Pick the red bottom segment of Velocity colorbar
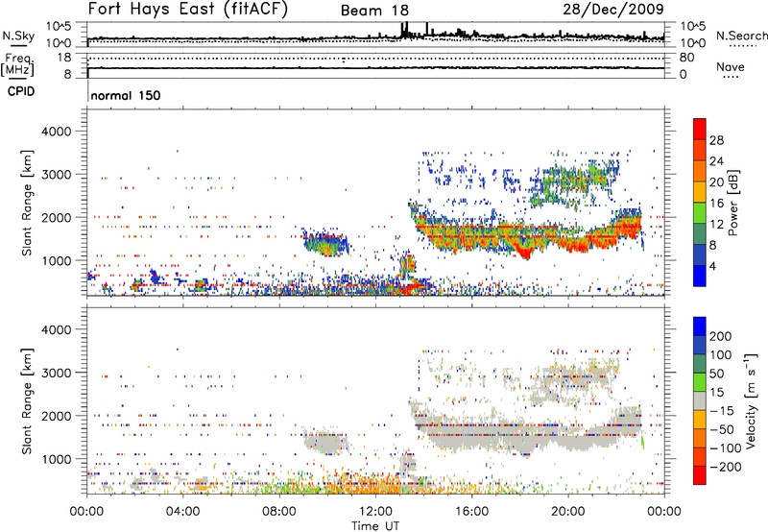Screen dimensions: 768x532 pyautogui.click(x=700, y=475)
